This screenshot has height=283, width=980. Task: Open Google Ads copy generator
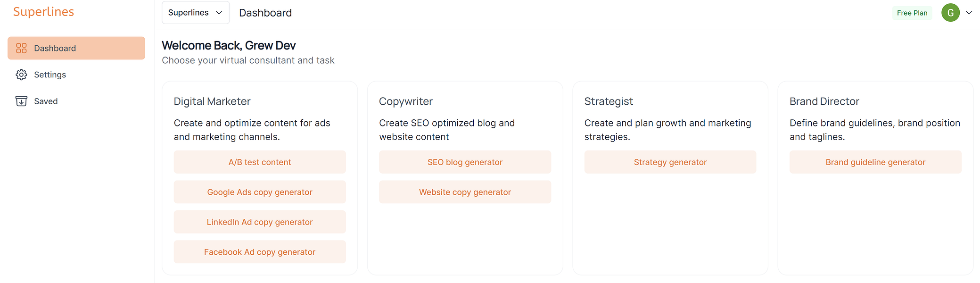[259, 192]
